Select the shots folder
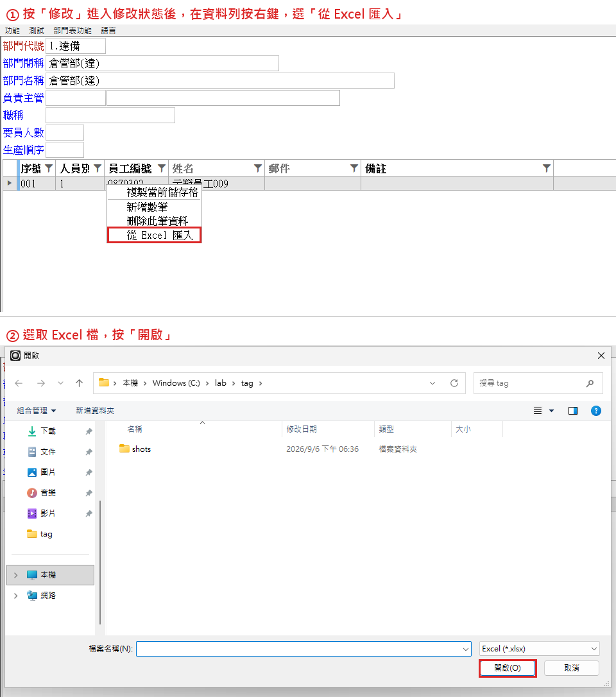 141,449
